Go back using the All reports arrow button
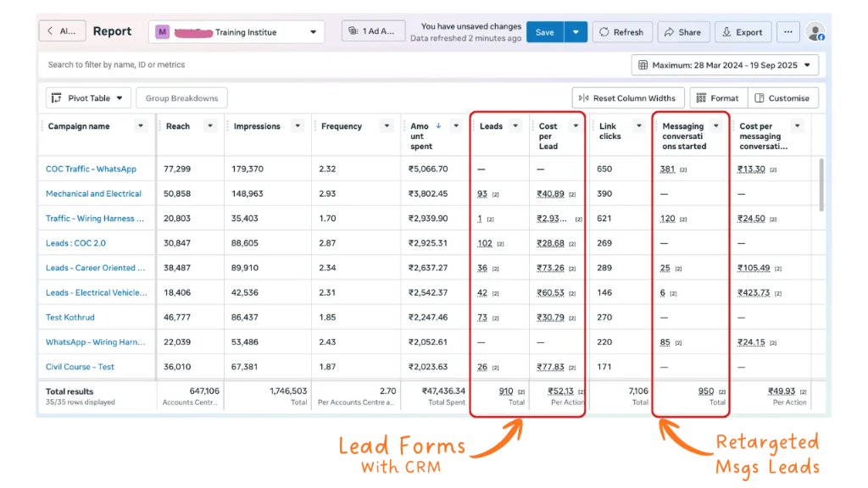Screen dimensions: 868x488 (x=62, y=31)
